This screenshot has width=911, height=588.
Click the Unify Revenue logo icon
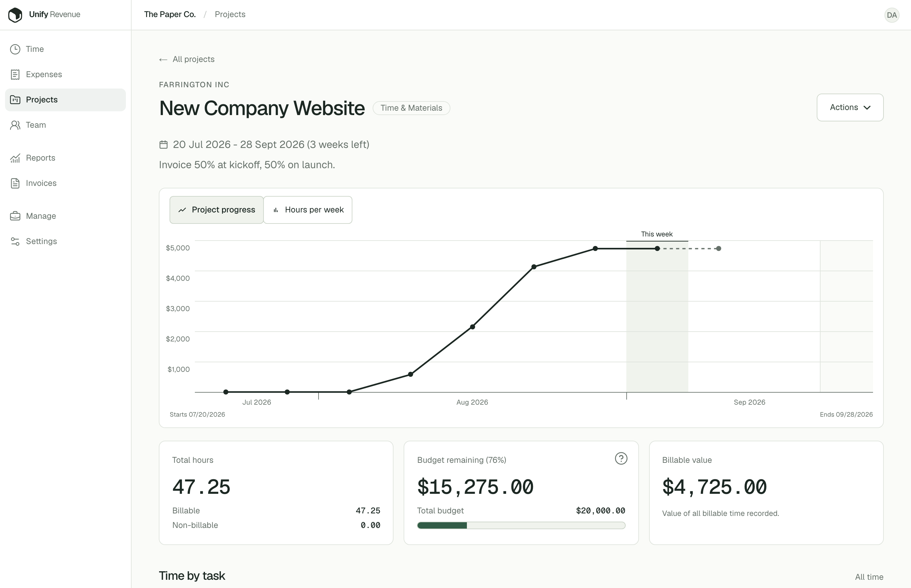(x=15, y=15)
